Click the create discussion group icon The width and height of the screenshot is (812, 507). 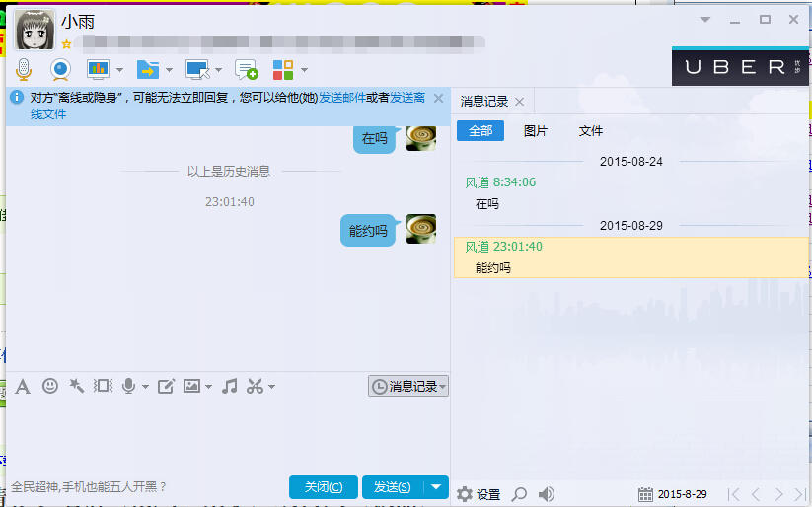click(246, 69)
